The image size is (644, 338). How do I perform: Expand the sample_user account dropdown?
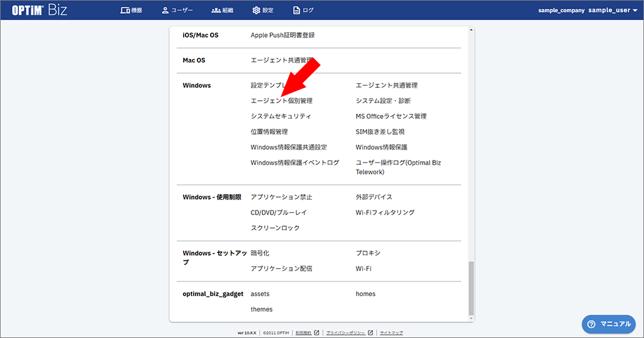coord(613,10)
